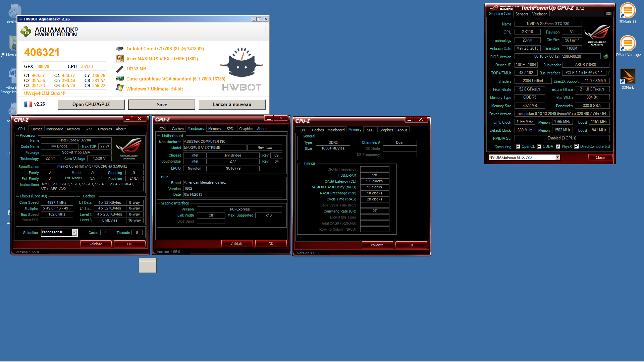Open About tab in the CPU-Z processor window
Image resolution: width=644 pixels, height=362 pixels.
point(121,129)
